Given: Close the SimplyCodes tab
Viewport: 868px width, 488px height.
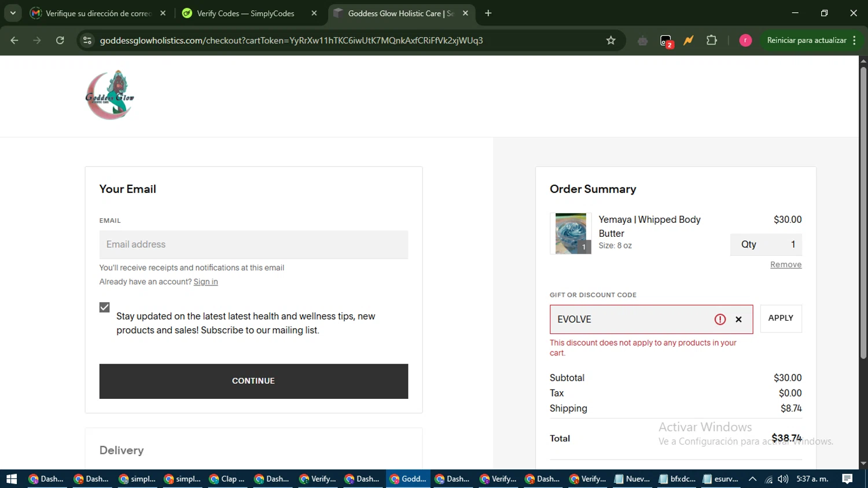Looking at the screenshot, I should (314, 13).
